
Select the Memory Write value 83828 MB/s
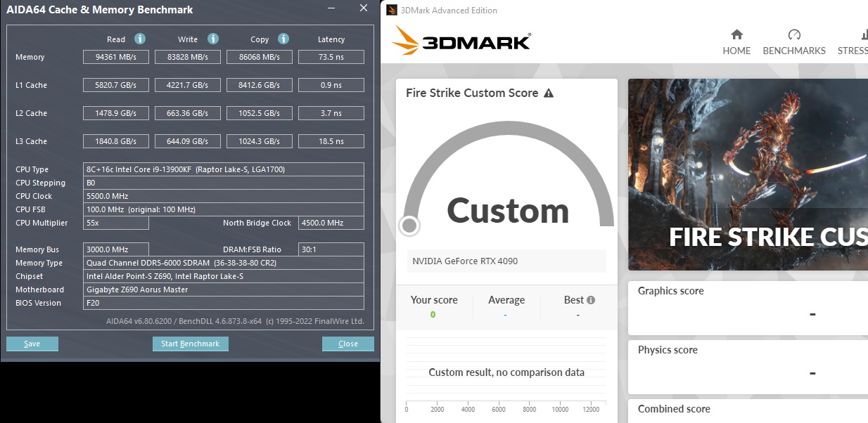click(x=188, y=57)
